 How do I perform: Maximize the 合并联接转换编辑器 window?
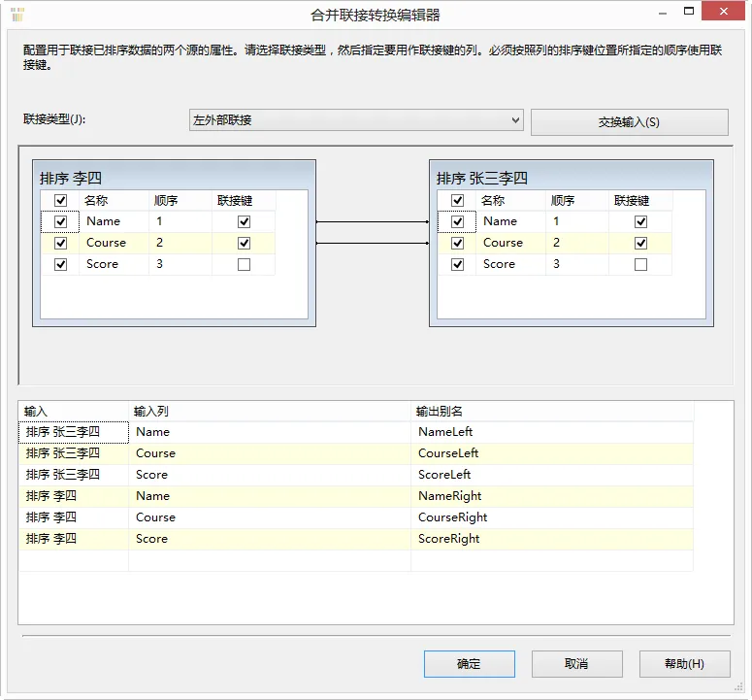(x=689, y=11)
